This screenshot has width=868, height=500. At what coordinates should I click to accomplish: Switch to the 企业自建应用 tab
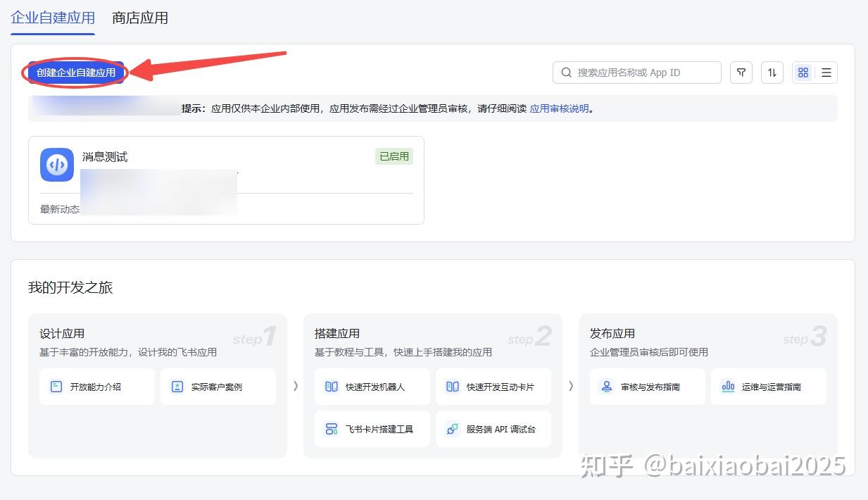(x=53, y=18)
